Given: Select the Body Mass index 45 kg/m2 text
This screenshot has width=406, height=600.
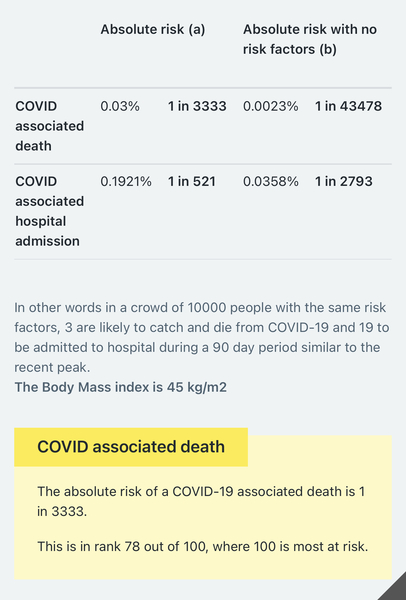Looking at the screenshot, I should 121,387.
